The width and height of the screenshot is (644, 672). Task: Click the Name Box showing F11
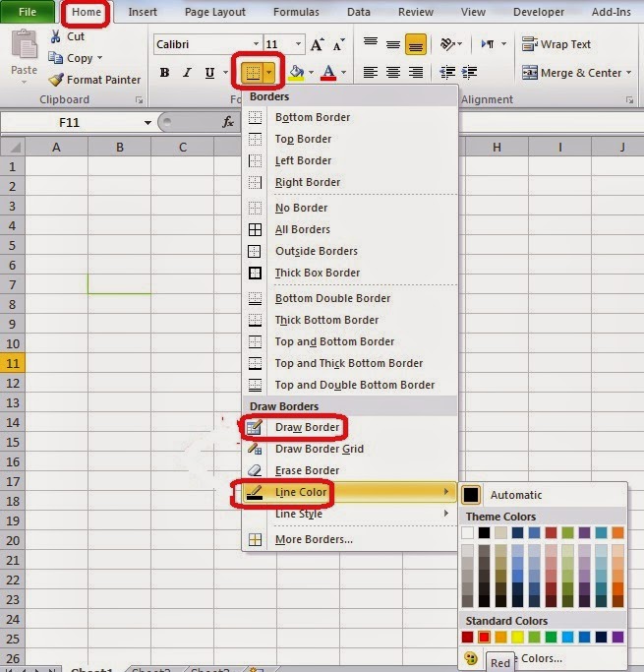tap(72, 123)
